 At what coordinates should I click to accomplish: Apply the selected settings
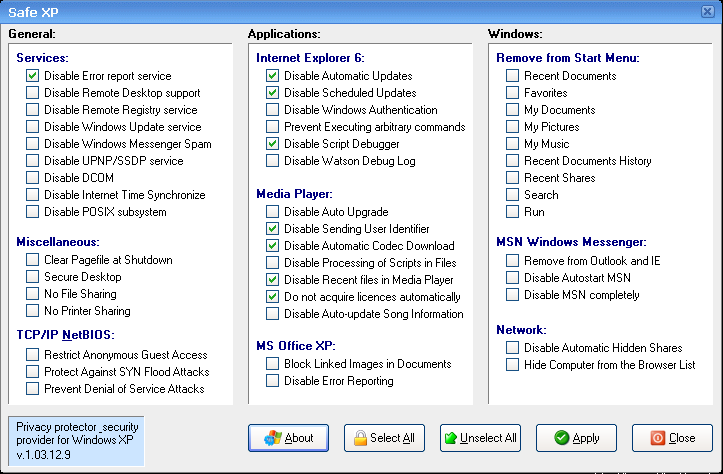[x=576, y=438]
